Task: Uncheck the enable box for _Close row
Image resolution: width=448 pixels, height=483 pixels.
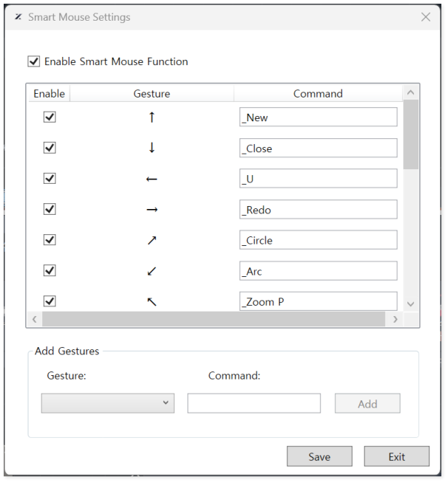Action: 49,148
